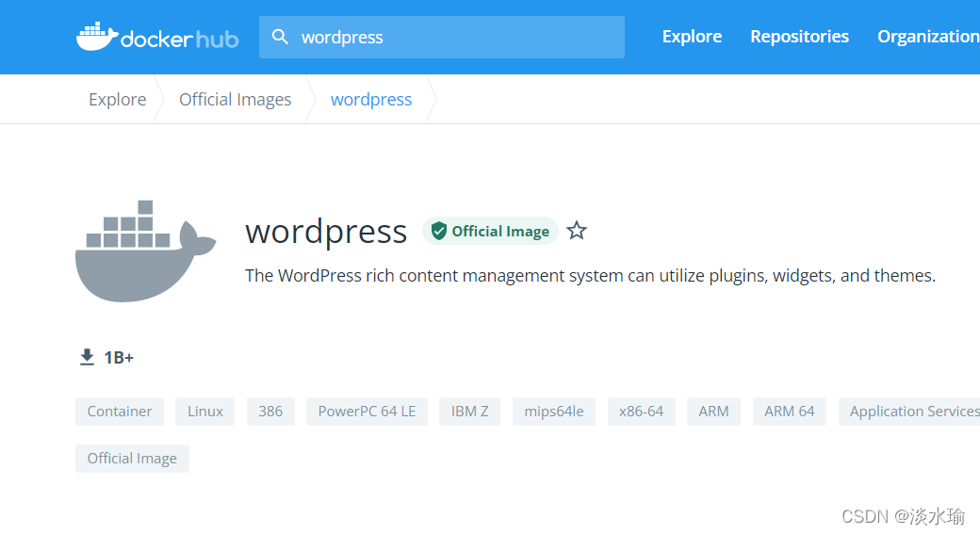Star the wordpress repository

[577, 231]
